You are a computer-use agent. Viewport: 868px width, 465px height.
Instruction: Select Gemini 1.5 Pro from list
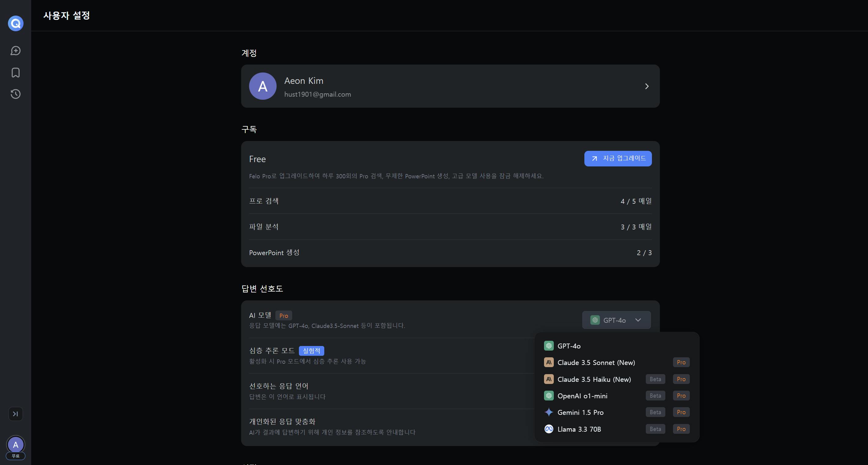point(580,412)
